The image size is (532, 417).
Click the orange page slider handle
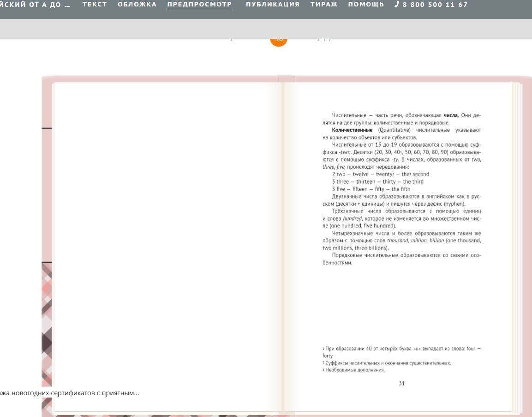pyautogui.click(x=279, y=40)
